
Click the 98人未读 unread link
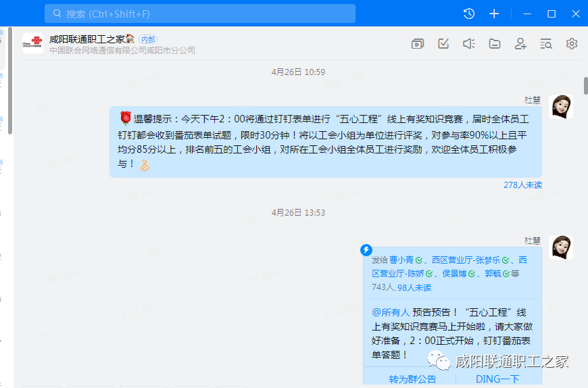pos(414,287)
